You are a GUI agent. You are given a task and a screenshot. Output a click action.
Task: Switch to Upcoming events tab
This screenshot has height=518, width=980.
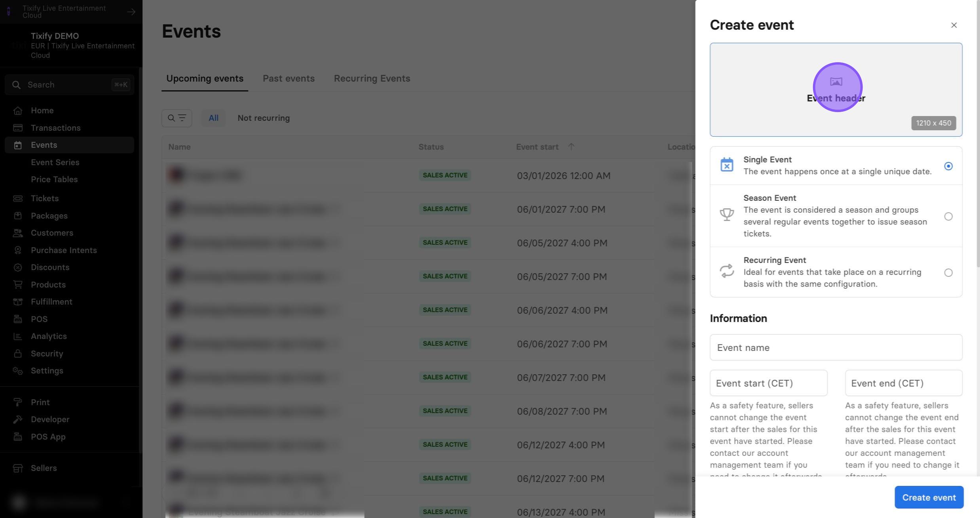tap(205, 78)
